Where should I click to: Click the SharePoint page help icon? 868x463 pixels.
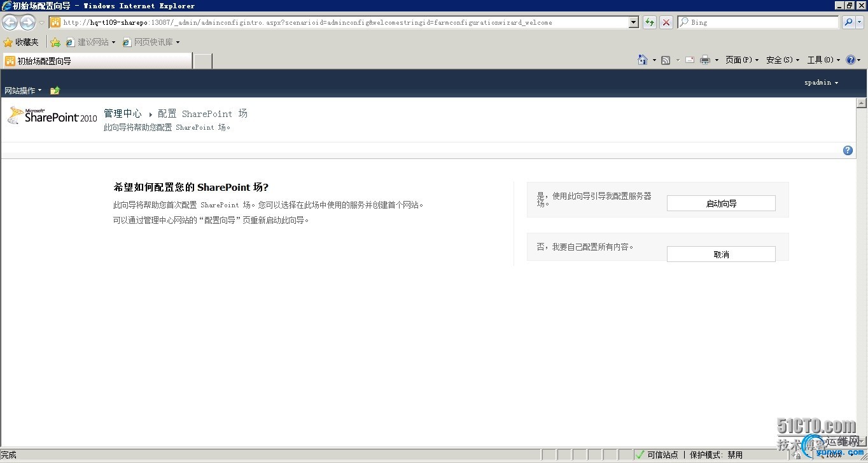[848, 150]
